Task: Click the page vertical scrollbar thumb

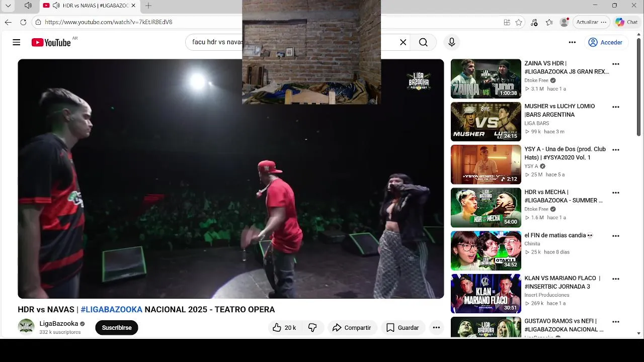Action: pyautogui.click(x=639, y=88)
